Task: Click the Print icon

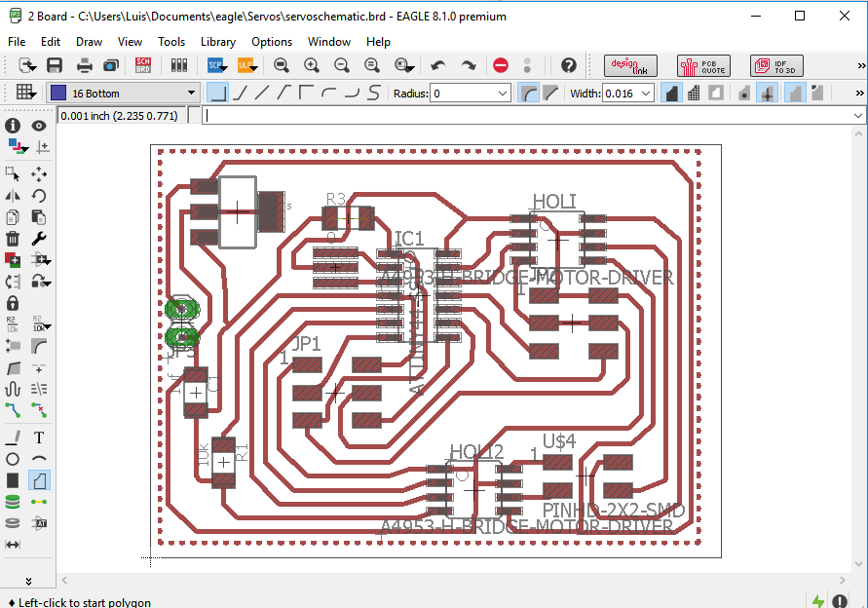Action: pyautogui.click(x=84, y=65)
